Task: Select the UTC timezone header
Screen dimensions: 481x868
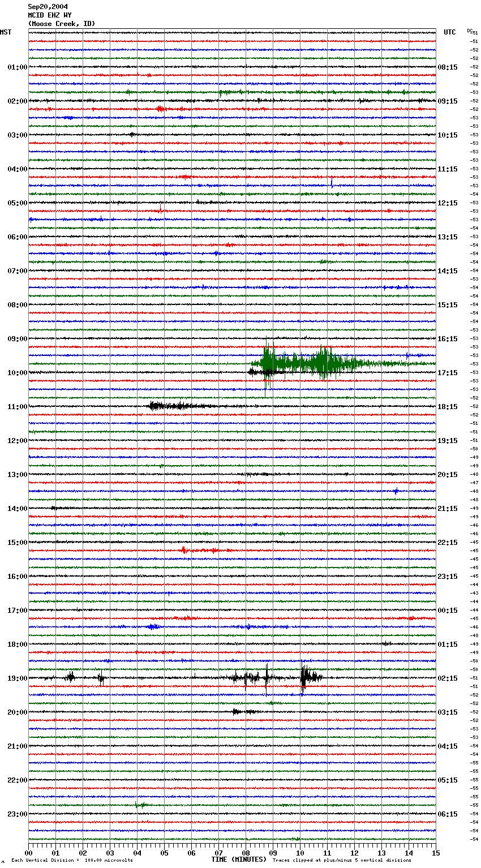Action: click(x=450, y=32)
